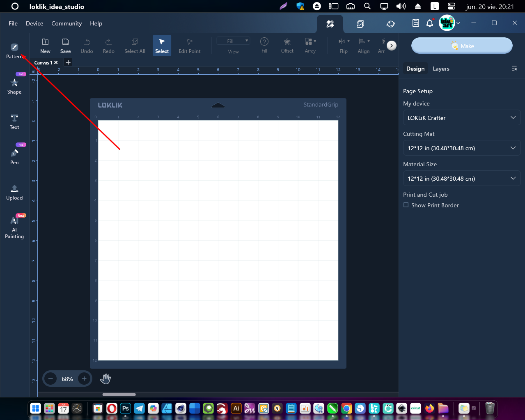Open the File menu
Viewport: 525px width, 420px height.
13,23
